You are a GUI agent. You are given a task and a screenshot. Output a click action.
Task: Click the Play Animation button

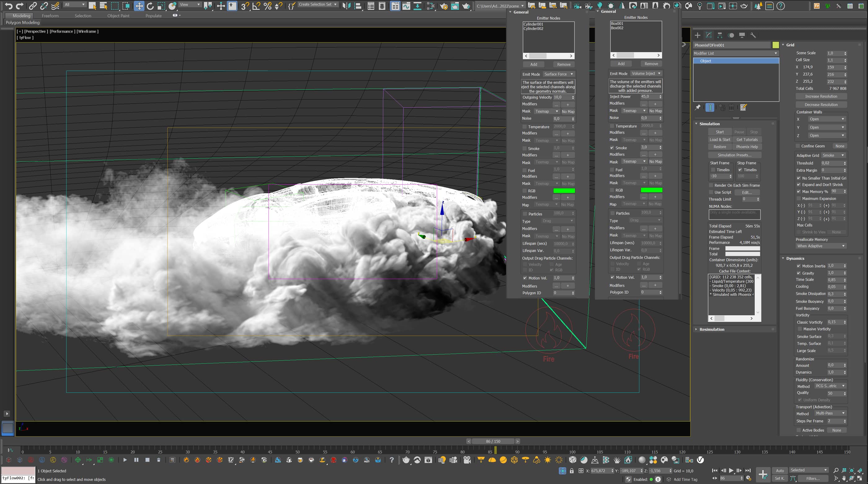(x=731, y=471)
